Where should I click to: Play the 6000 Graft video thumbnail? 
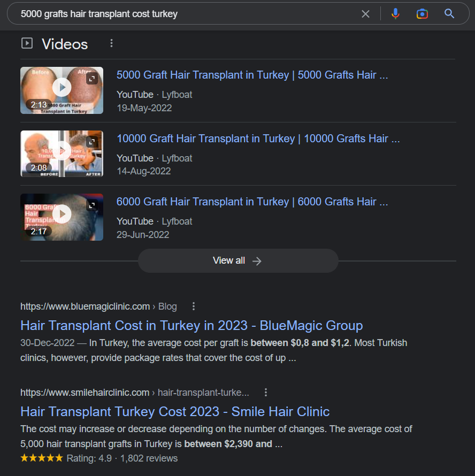(x=62, y=214)
